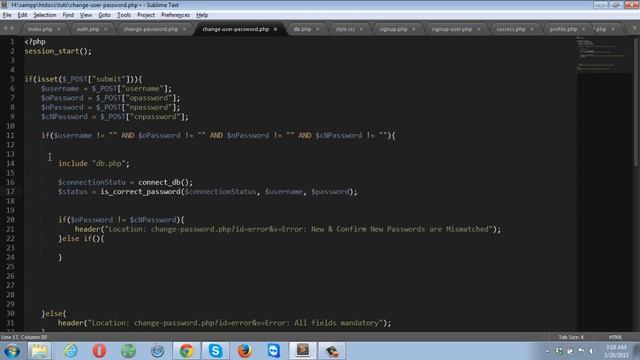Switch to the index.php tab
The height and width of the screenshot is (360, 640).
click(40, 29)
